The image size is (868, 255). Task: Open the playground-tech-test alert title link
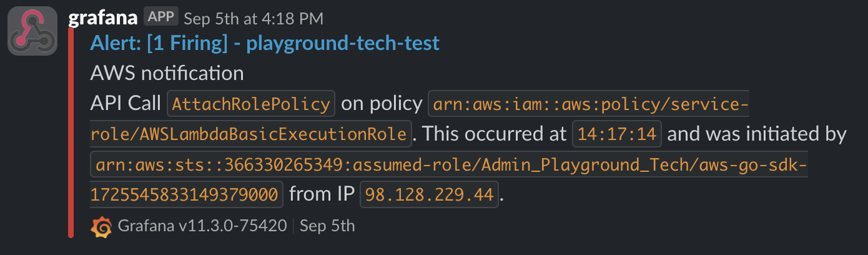[265, 43]
